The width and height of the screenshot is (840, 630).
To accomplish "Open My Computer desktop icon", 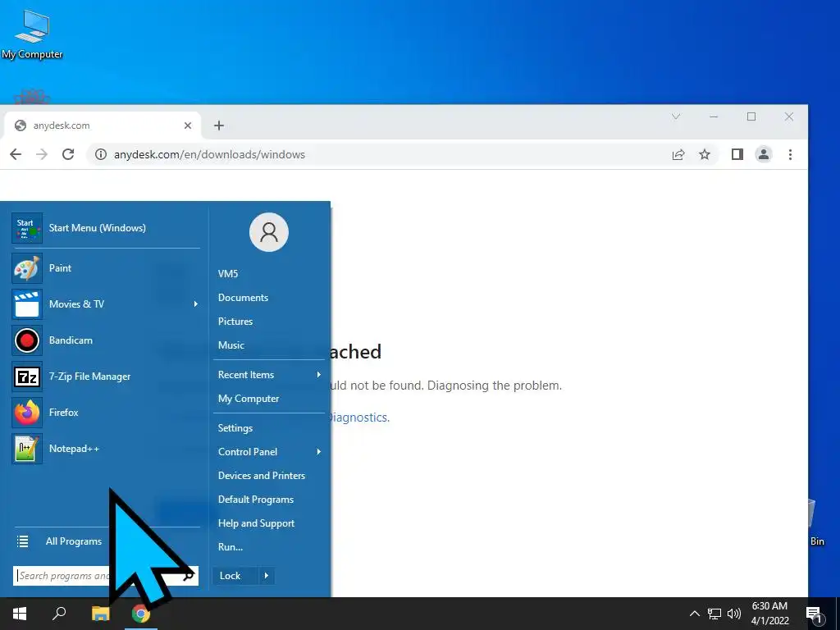I will click(x=32, y=34).
